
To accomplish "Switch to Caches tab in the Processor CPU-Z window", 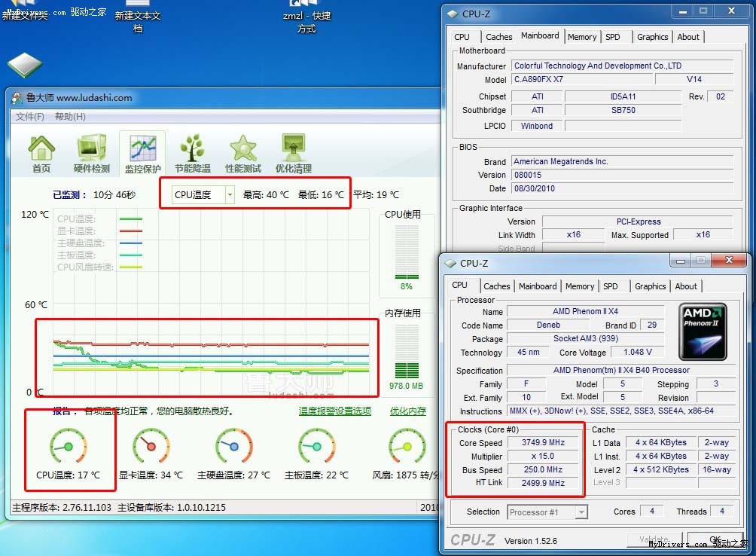I will click(x=496, y=286).
